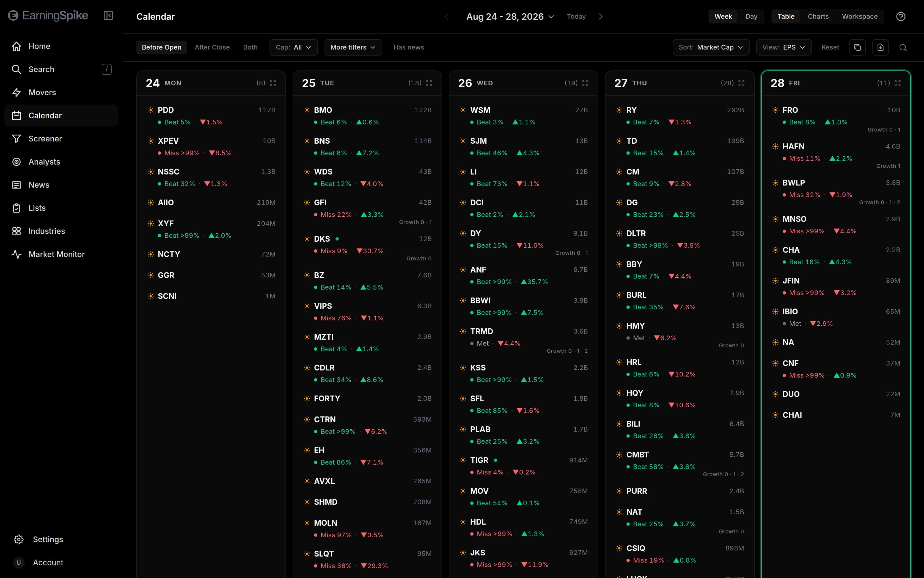Open the Account avatar
924x578 pixels.
(x=19, y=563)
